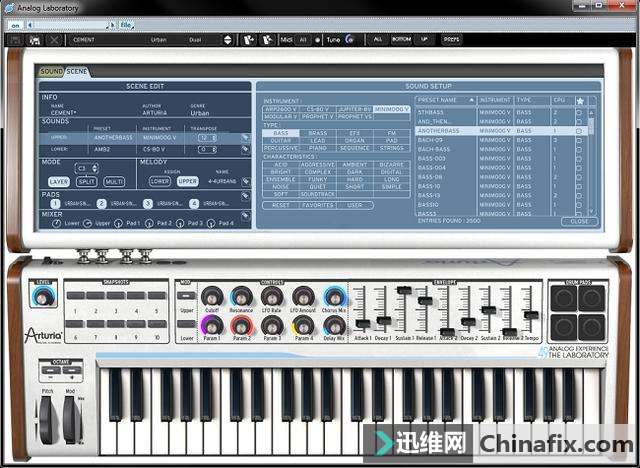Image resolution: width=640 pixels, height=468 pixels.
Task: Click the Sustain 1 envelope slider
Action: (404, 290)
